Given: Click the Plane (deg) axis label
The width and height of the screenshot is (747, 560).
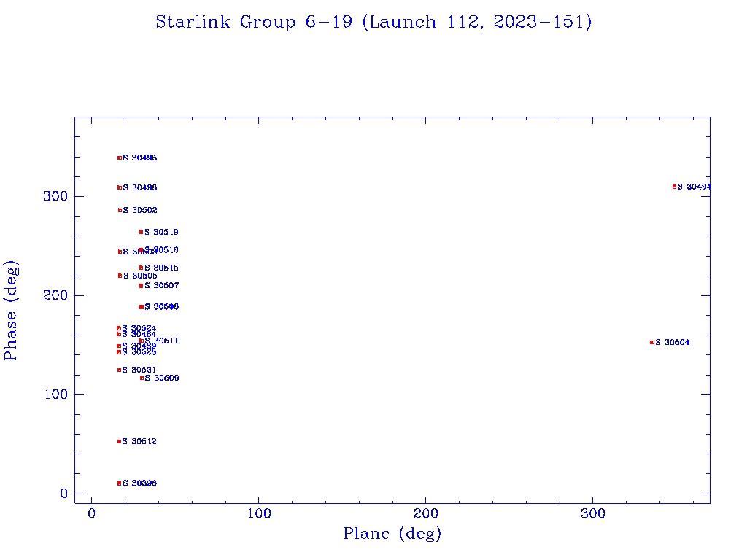Looking at the screenshot, I should point(392,533).
